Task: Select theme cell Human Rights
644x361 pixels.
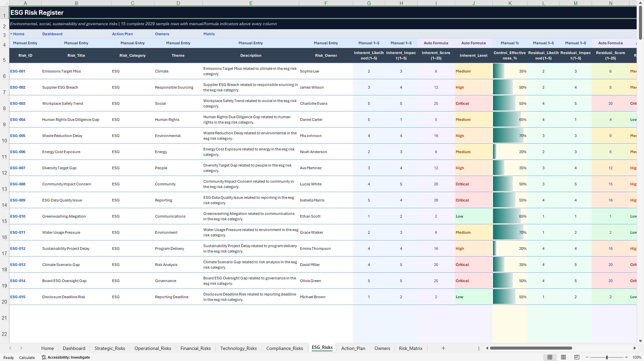Action: point(178,120)
